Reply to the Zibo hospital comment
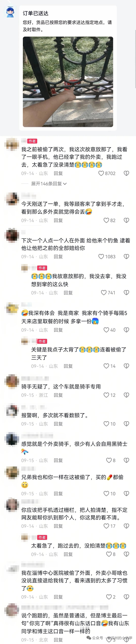136x644 pixels. (x=58, y=597)
